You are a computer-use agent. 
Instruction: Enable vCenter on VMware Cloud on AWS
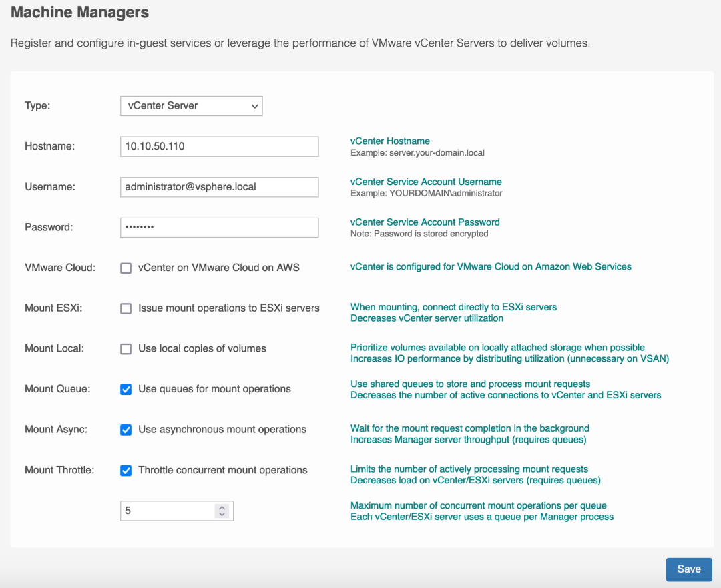[x=126, y=268]
